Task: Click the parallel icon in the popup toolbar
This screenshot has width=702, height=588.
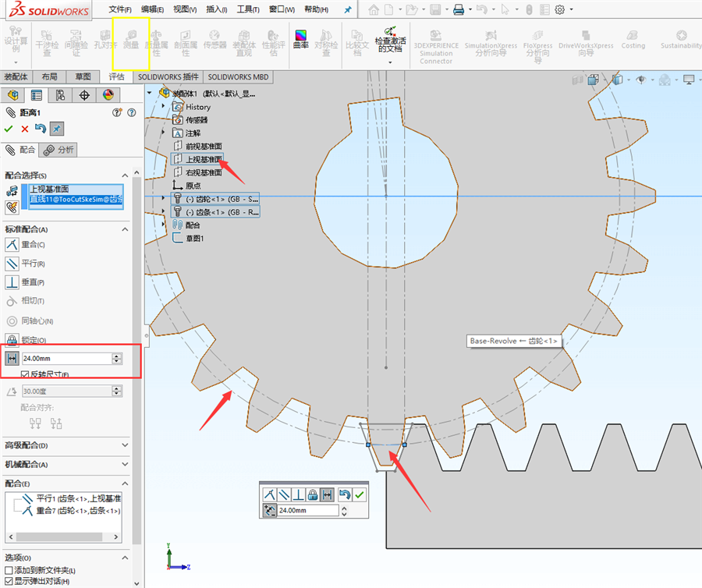Action: [284, 494]
